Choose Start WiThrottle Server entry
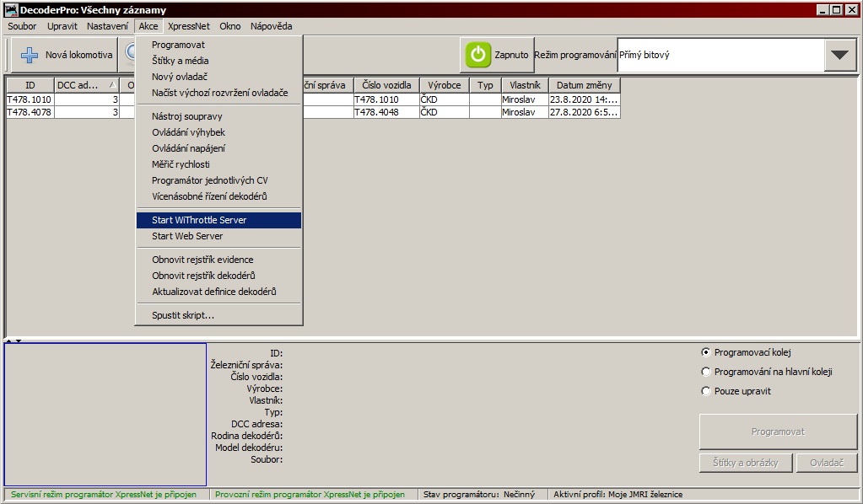This screenshot has width=863, height=504. click(x=218, y=220)
